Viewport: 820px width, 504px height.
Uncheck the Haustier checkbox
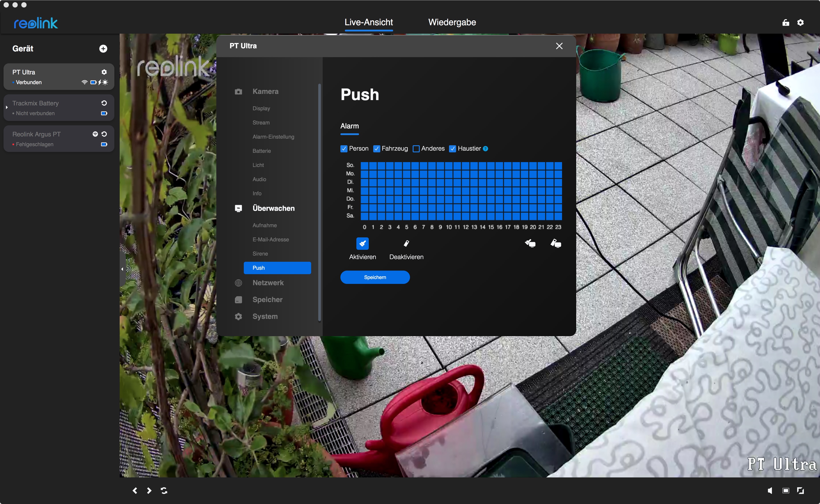[x=452, y=149]
